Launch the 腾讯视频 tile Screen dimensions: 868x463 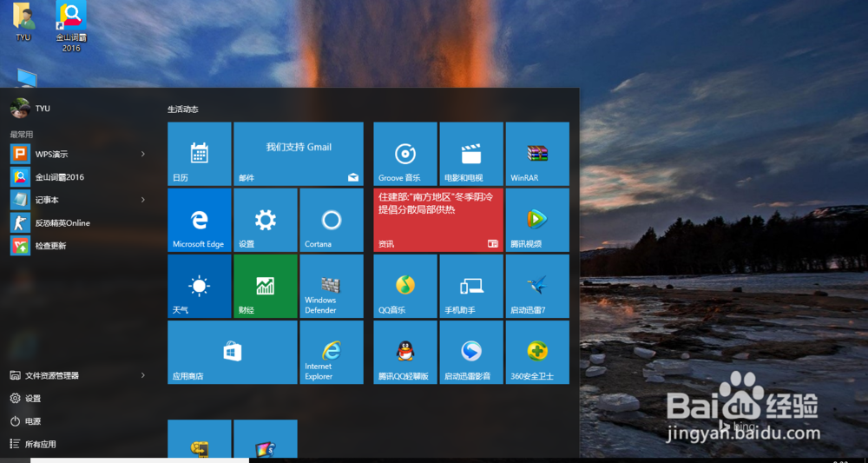537,220
